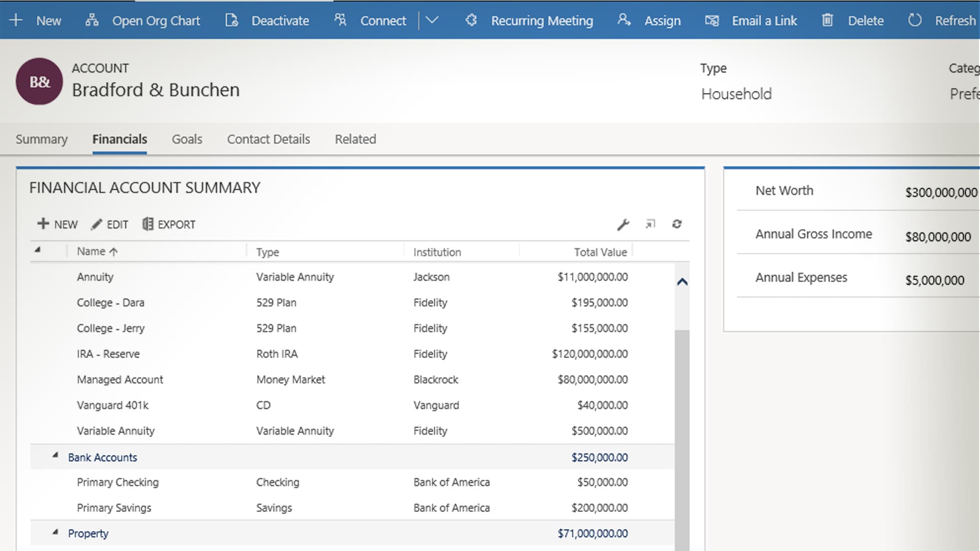980x551 pixels.
Task: Open grid settings via wrench icon
Action: (x=623, y=224)
